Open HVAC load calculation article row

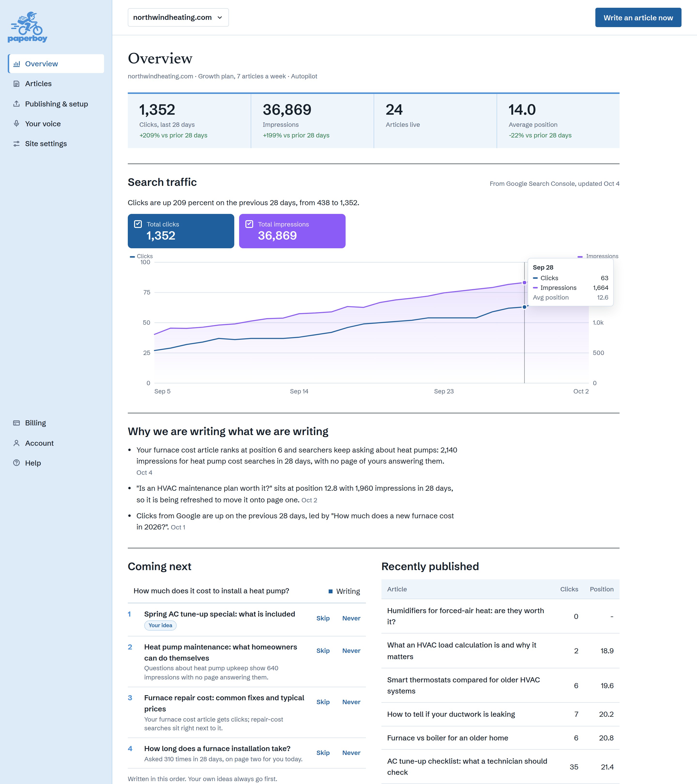500,650
